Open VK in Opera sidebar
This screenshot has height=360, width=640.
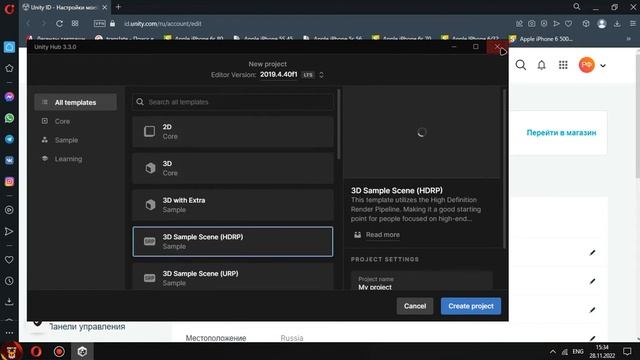9,160
